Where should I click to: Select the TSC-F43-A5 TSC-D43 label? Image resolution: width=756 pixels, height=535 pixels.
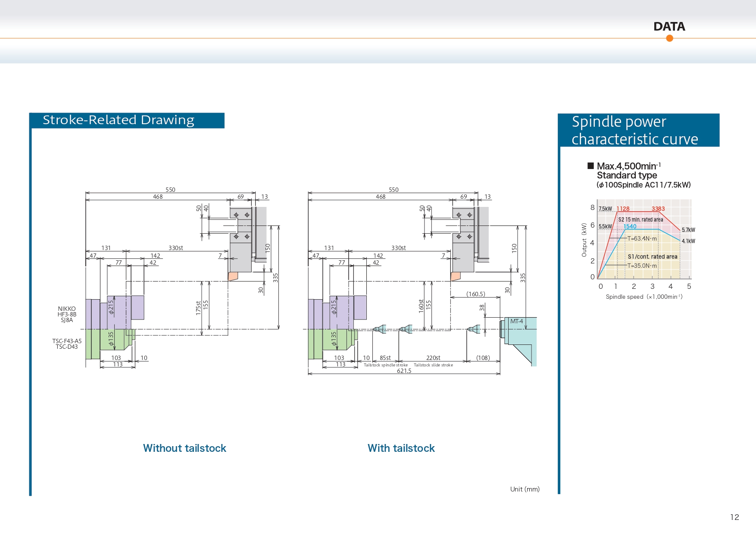click(x=67, y=344)
